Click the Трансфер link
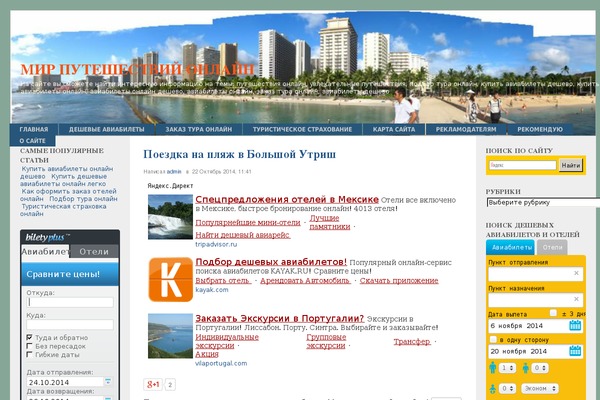 [x=412, y=341]
